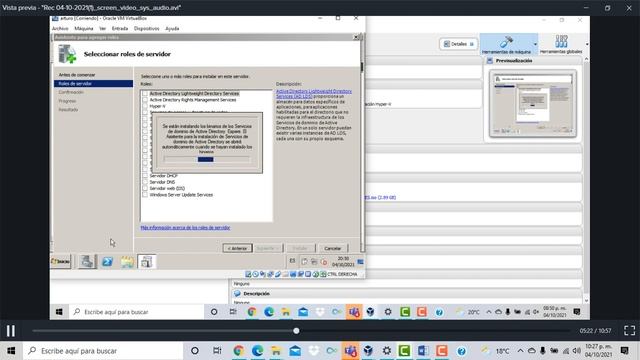Open Cortana circle in outer taskbar
Screen dimensions: 640x360
[x=195, y=351]
